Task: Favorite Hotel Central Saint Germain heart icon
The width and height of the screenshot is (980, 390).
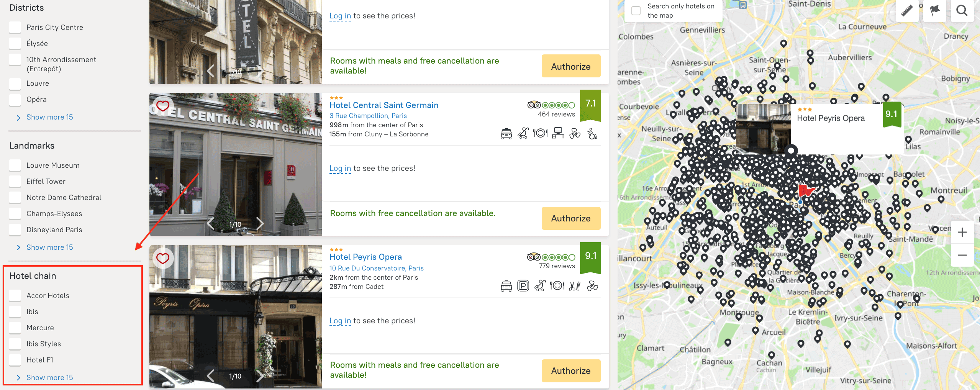Action: 163,106
